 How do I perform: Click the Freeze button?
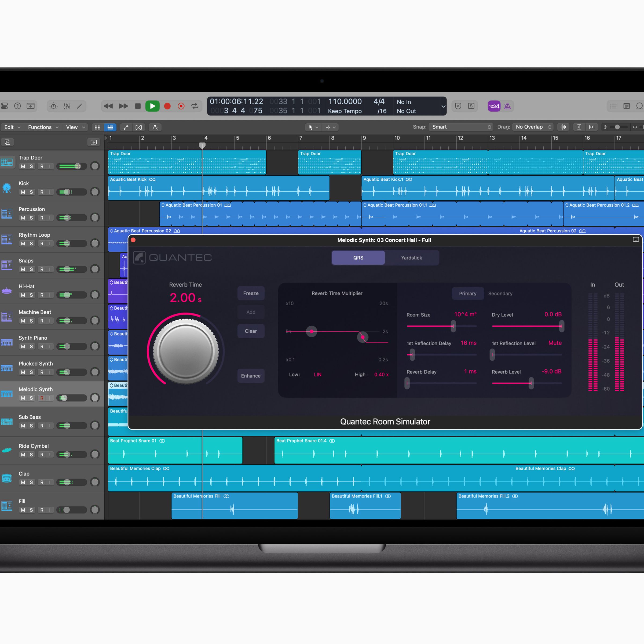[251, 293]
